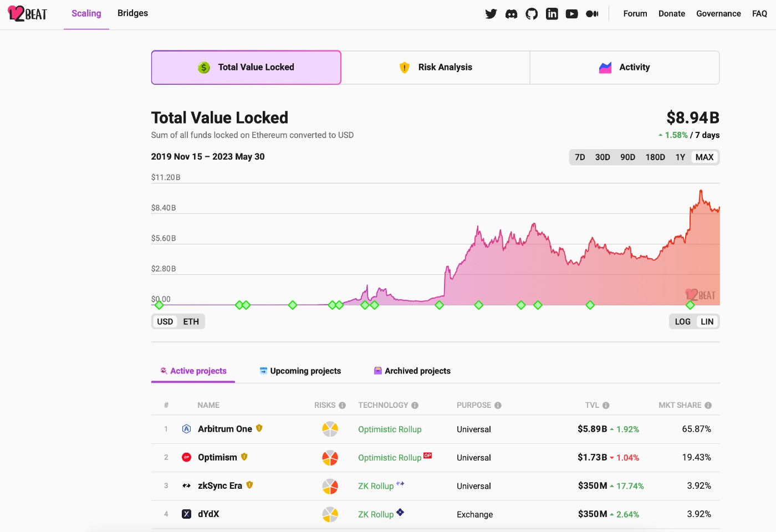This screenshot has width=776, height=532.
Task: Click the TVL column info icon
Action: tap(607, 405)
